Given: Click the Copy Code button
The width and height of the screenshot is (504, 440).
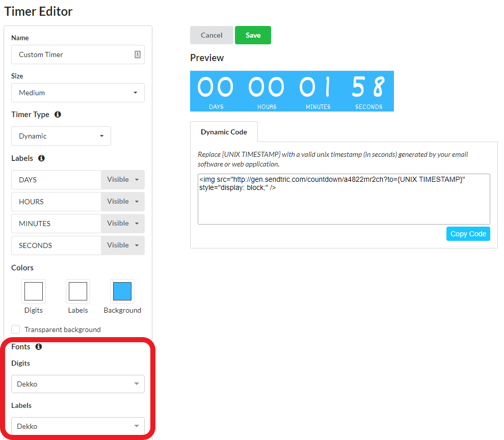Looking at the screenshot, I should [468, 234].
